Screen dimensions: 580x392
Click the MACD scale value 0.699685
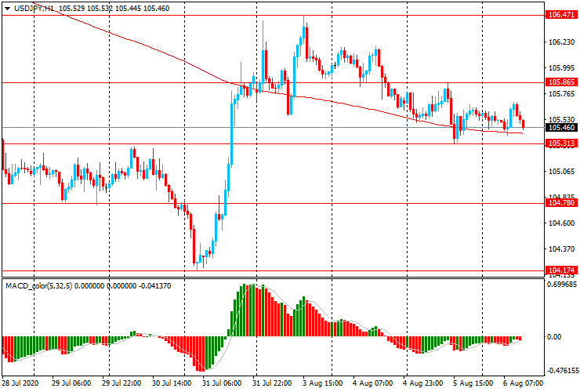click(562, 285)
